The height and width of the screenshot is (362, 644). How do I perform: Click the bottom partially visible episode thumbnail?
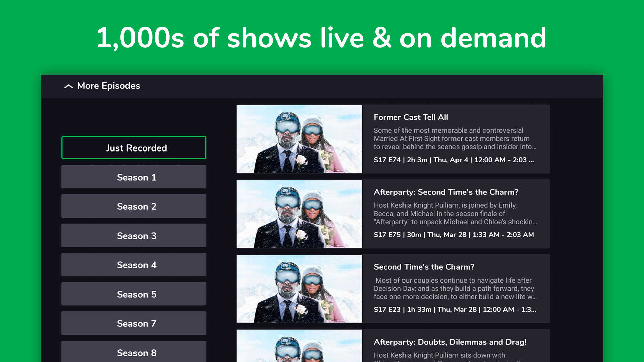pos(300,347)
